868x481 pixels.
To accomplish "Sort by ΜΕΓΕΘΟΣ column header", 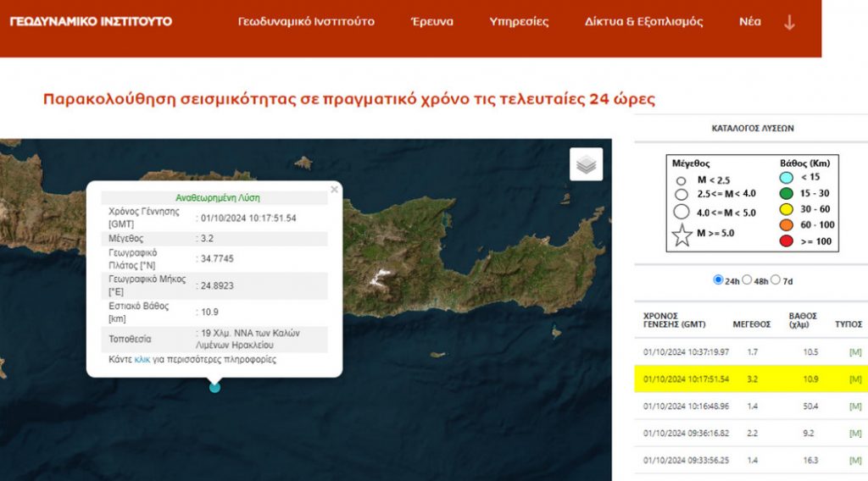I will click(751, 324).
